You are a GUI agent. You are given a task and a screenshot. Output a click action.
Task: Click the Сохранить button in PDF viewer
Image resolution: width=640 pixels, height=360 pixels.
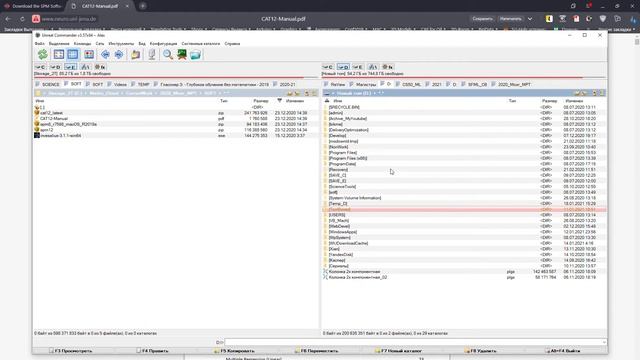coord(482,19)
